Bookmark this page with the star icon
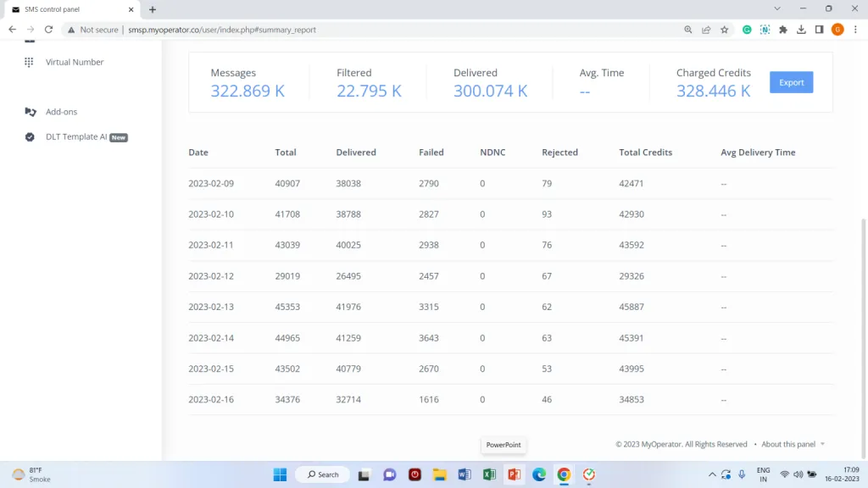 click(725, 30)
